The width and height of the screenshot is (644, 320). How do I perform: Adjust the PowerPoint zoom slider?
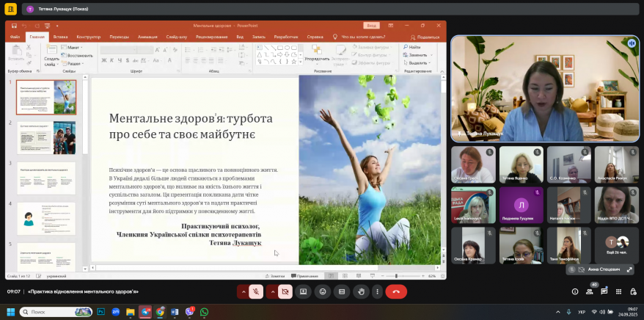pos(397,276)
